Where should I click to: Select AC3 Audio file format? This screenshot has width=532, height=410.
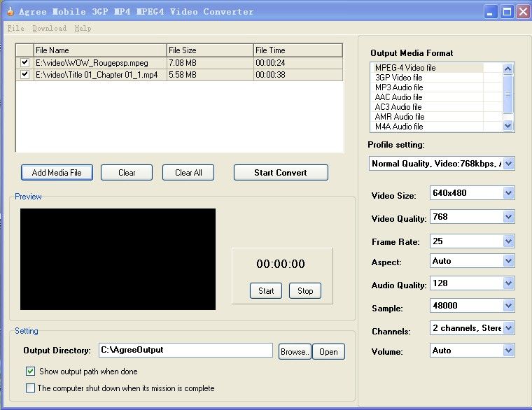point(427,107)
